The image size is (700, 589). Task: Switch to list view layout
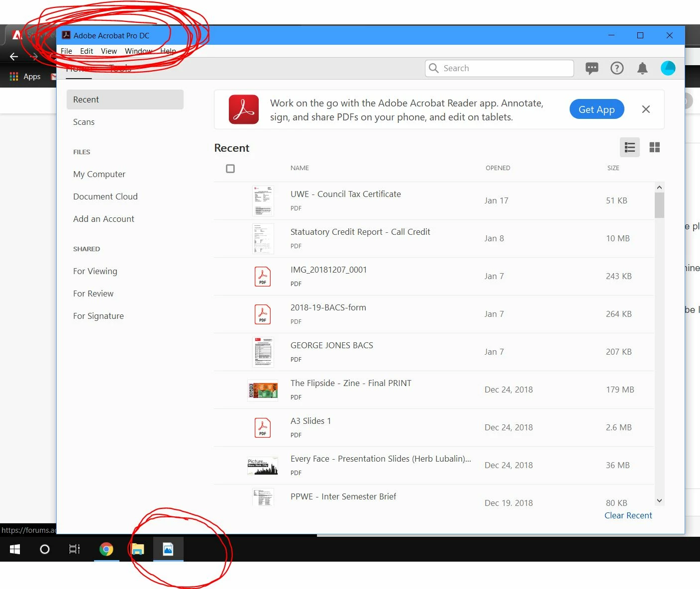(630, 147)
